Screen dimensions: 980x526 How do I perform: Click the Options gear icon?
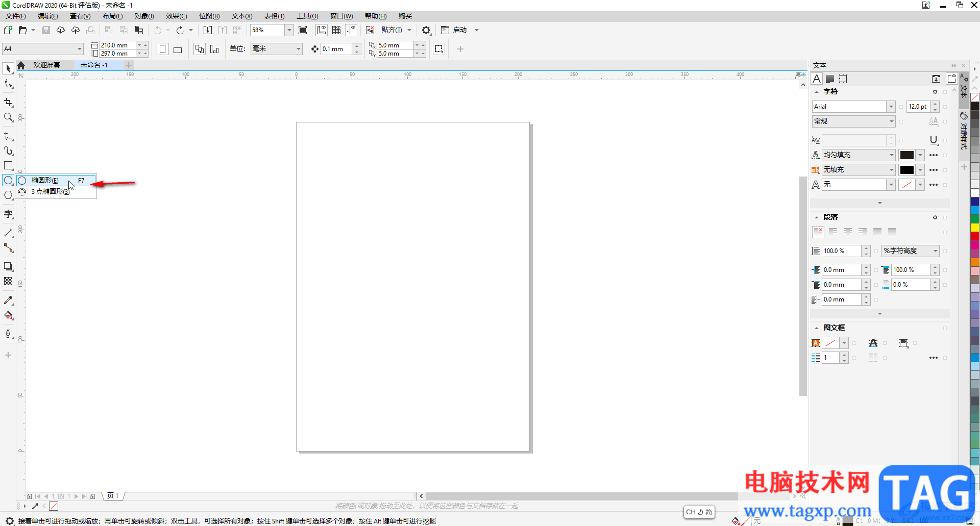pyautogui.click(x=426, y=30)
